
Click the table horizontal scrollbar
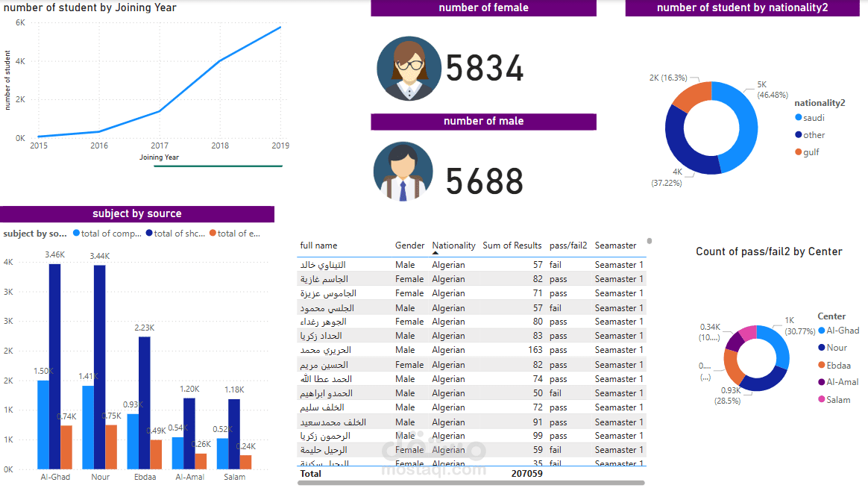pos(471,483)
